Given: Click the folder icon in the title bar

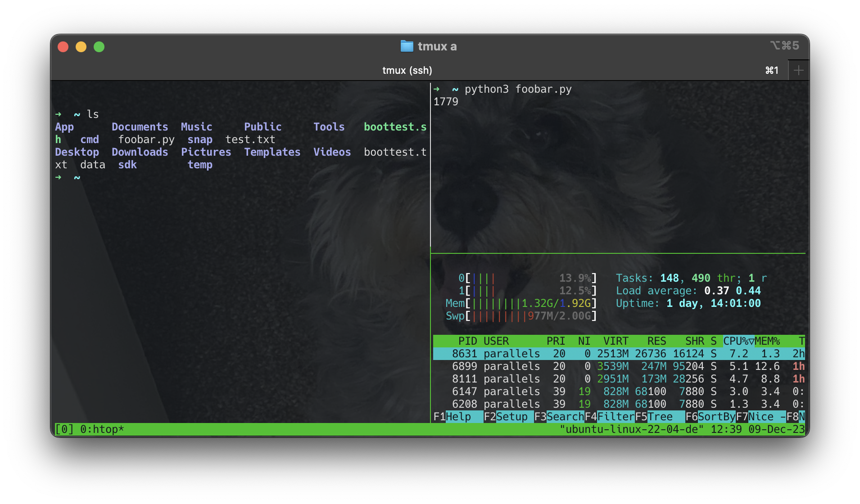Looking at the screenshot, I should coord(407,45).
